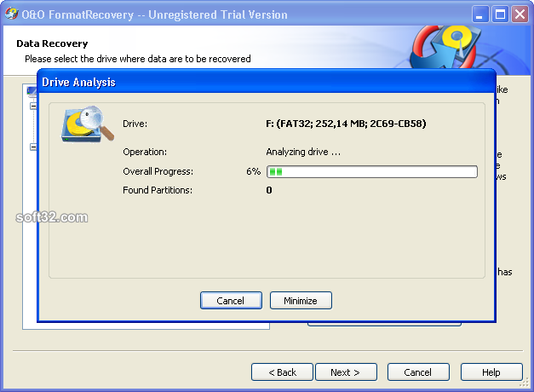Click the 'Overall Progress:' label
The image size is (534, 392).
(x=158, y=171)
